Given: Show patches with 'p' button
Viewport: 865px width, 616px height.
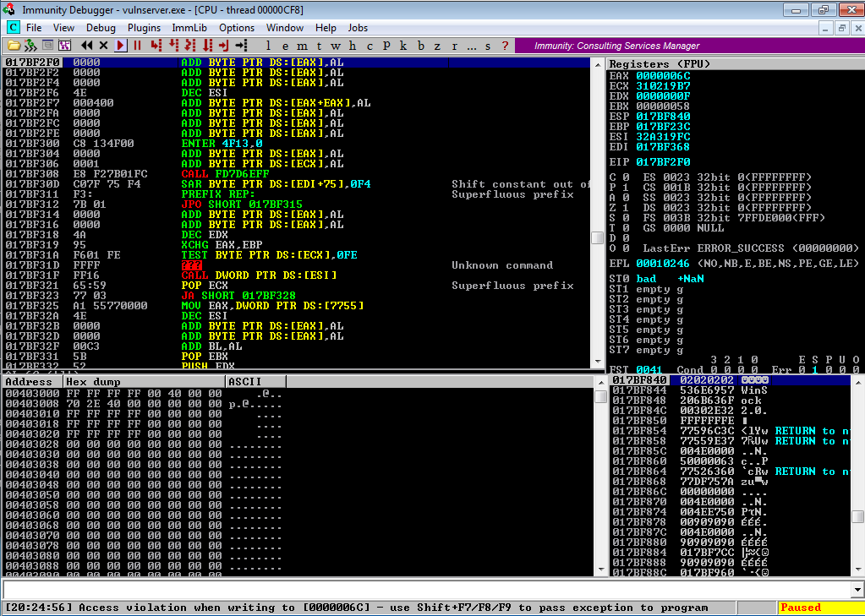Looking at the screenshot, I should coord(386,46).
